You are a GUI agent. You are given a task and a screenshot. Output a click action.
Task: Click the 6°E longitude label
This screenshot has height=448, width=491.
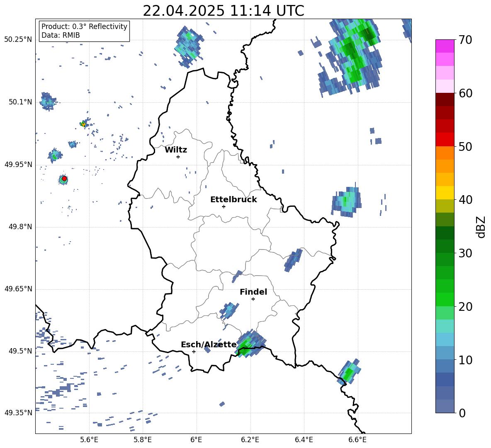click(x=196, y=440)
